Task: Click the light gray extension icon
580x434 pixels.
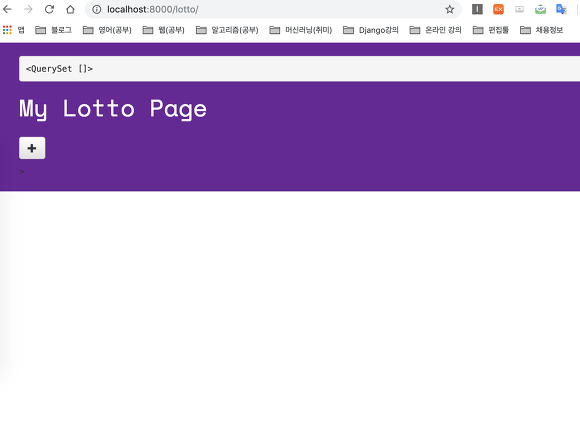Action: (x=519, y=9)
